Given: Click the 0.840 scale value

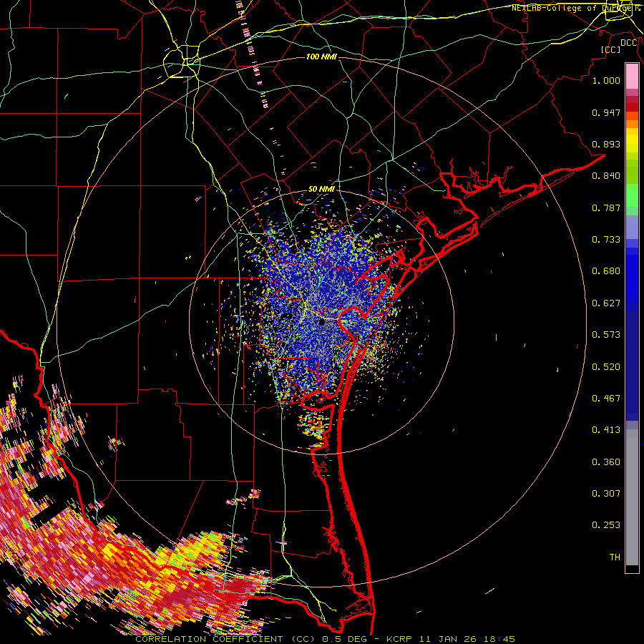Looking at the screenshot, I should tap(606, 176).
